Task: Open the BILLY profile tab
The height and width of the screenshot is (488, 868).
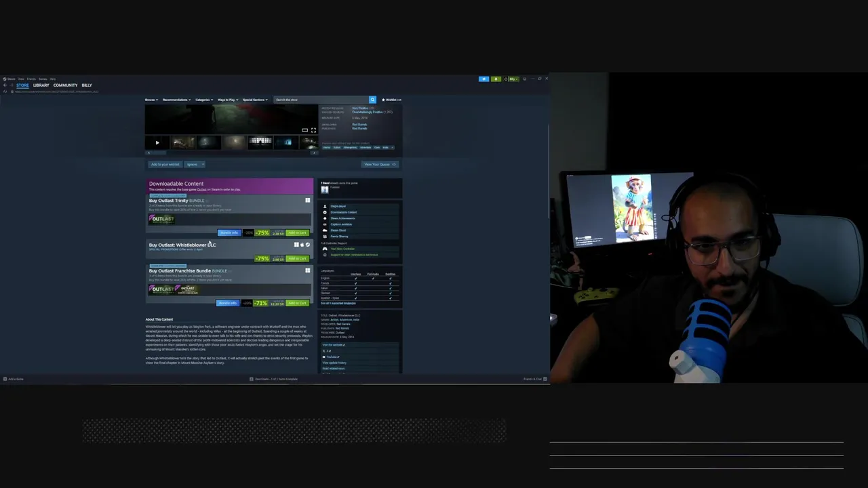Action: pos(87,85)
